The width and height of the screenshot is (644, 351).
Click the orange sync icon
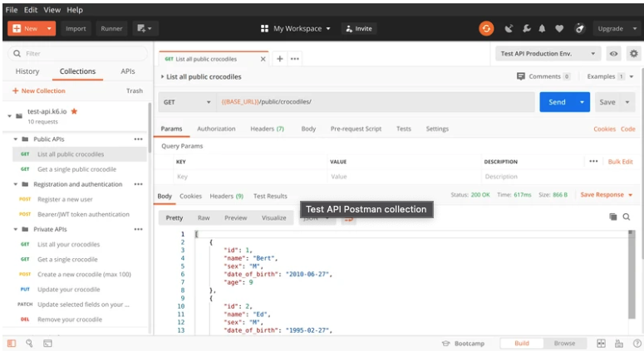click(x=486, y=29)
